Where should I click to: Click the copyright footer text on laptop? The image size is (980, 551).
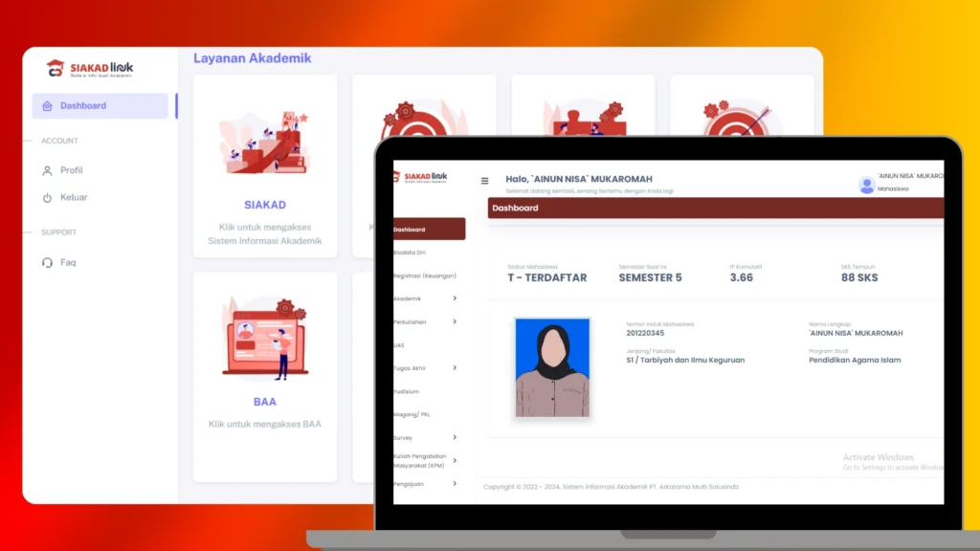(612, 487)
